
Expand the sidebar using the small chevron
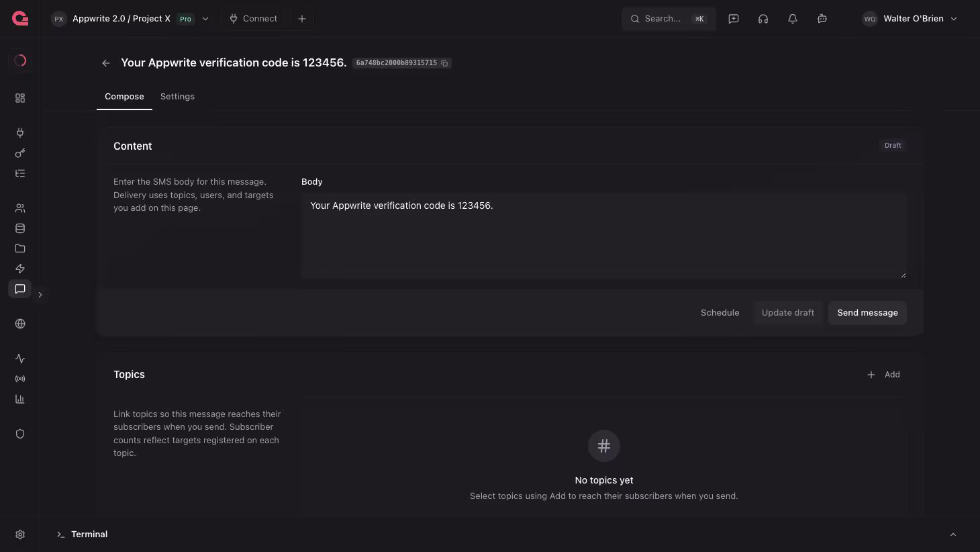pos(40,295)
